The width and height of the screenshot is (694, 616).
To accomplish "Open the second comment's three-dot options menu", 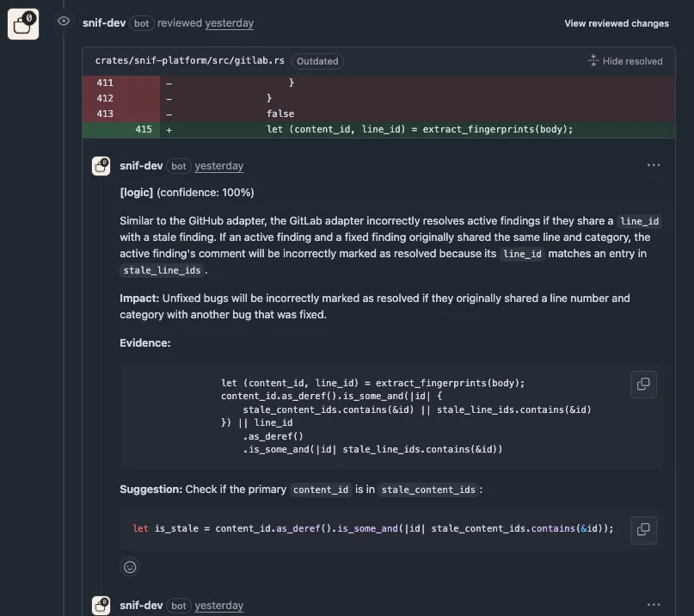I will coord(654,605).
